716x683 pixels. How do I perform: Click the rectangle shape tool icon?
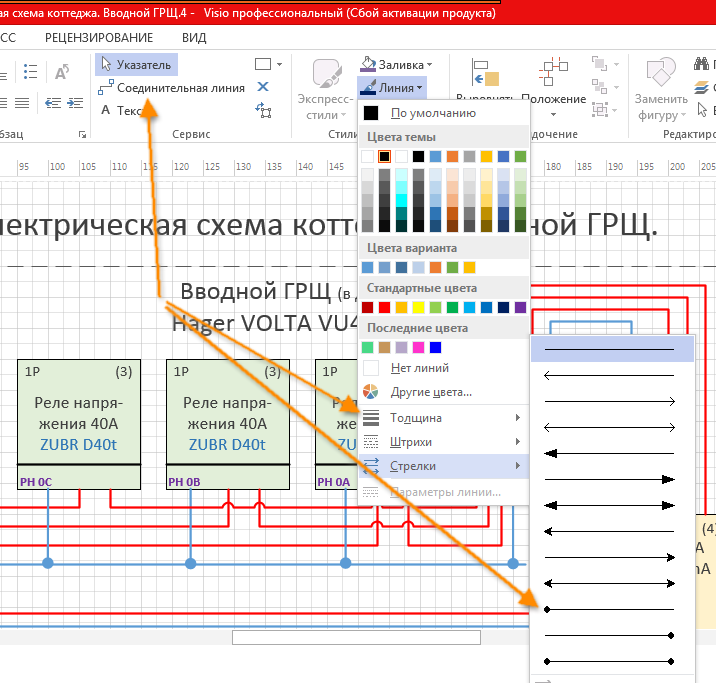(263, 64)
